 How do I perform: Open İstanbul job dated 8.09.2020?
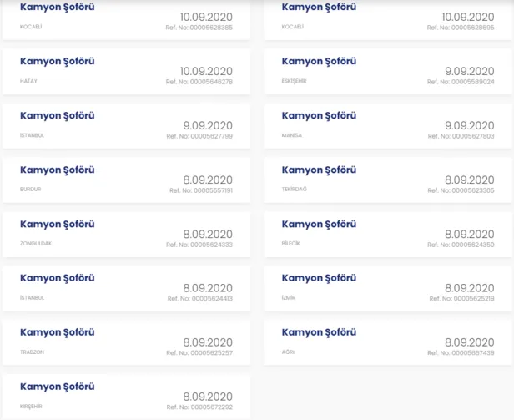[57, 278]
